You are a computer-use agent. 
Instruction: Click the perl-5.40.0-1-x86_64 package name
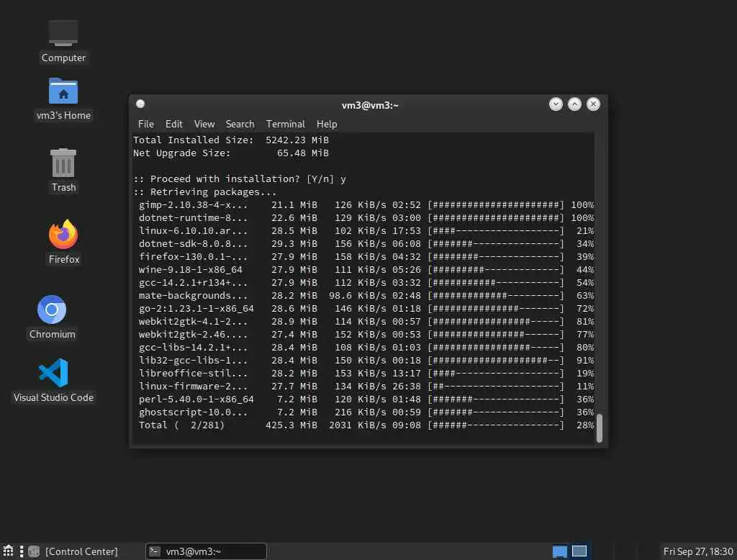[196, 399]
